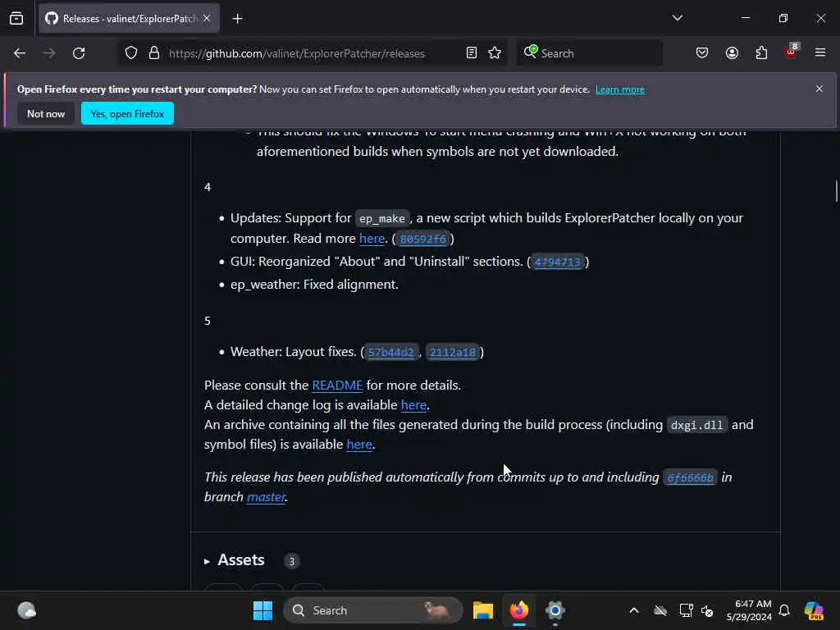The height and width of the screenshot is (630, 840).
Task: Show hidden system tray icons
Action: point(634,610)
